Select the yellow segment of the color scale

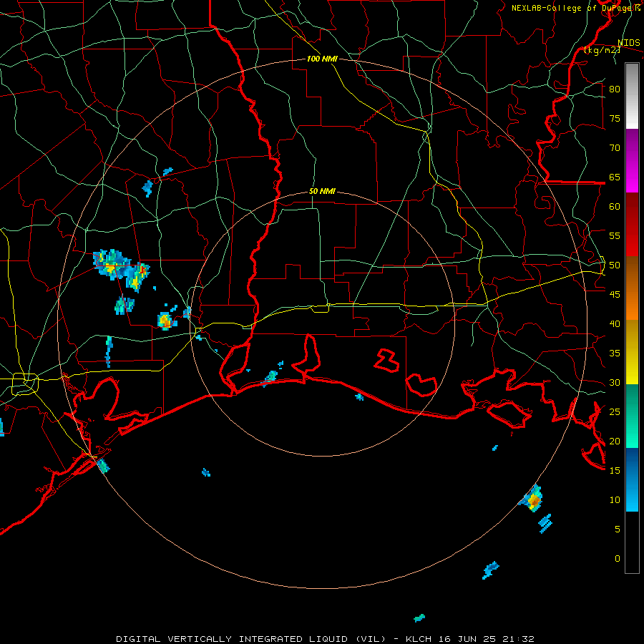[x=632, y=352]
